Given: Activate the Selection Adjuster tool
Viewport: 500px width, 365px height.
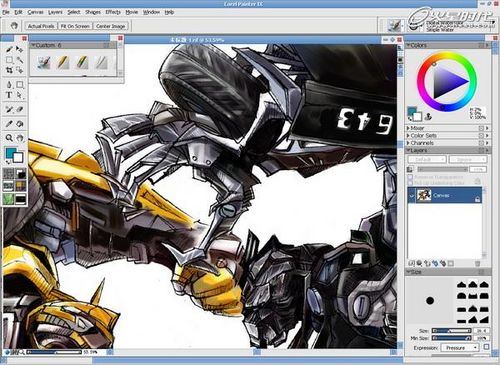Looking at the screenshot, I should coord(20,70).
